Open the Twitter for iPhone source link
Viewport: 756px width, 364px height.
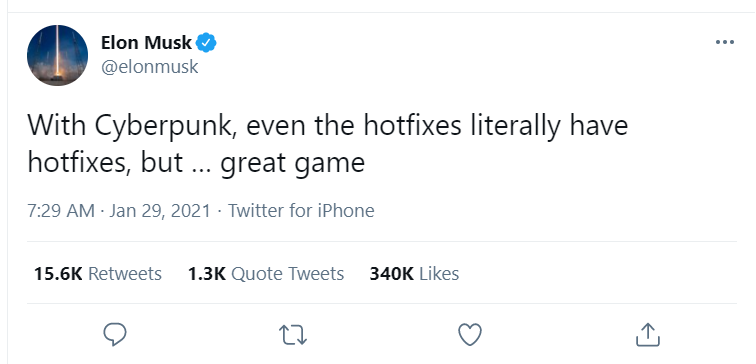click(301, 211)
